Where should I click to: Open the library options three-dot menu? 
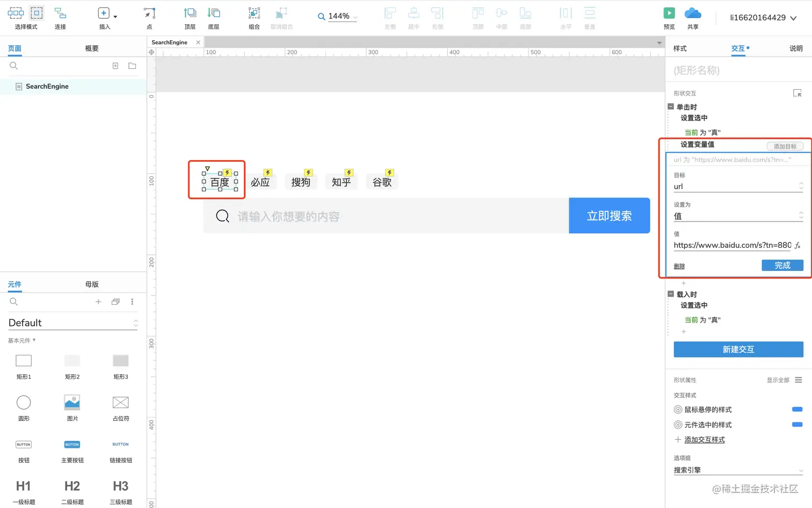[x=132, y=302]
